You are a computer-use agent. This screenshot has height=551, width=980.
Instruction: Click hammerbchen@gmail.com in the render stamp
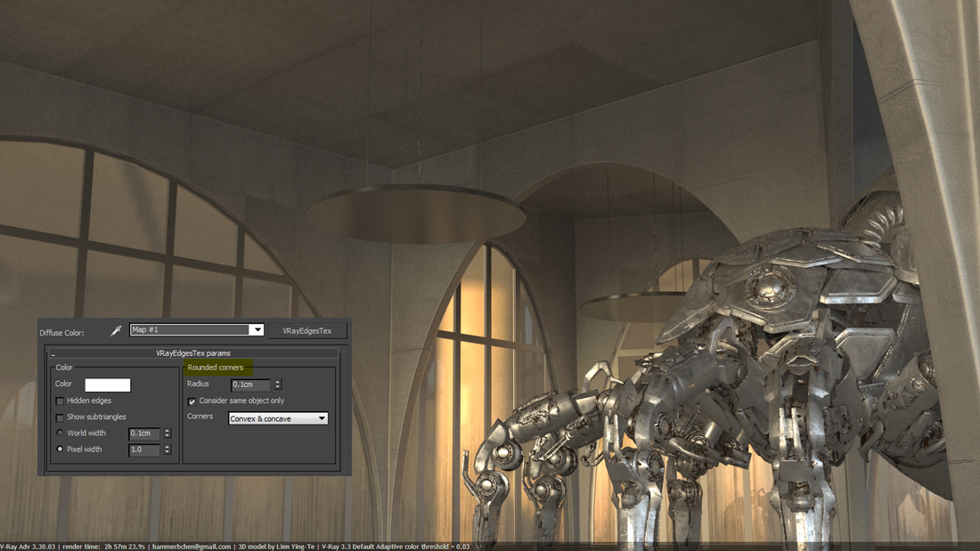point(192,547)
